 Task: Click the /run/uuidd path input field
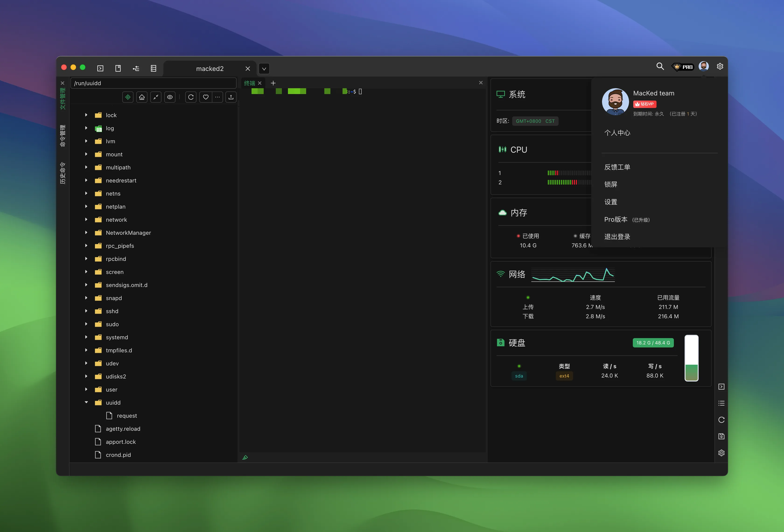[x=154, y=83]
